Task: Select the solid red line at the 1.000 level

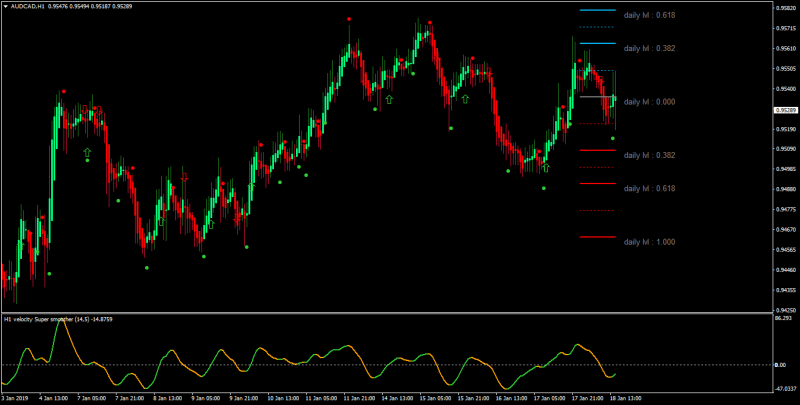Action: click(x=597, y=237)
